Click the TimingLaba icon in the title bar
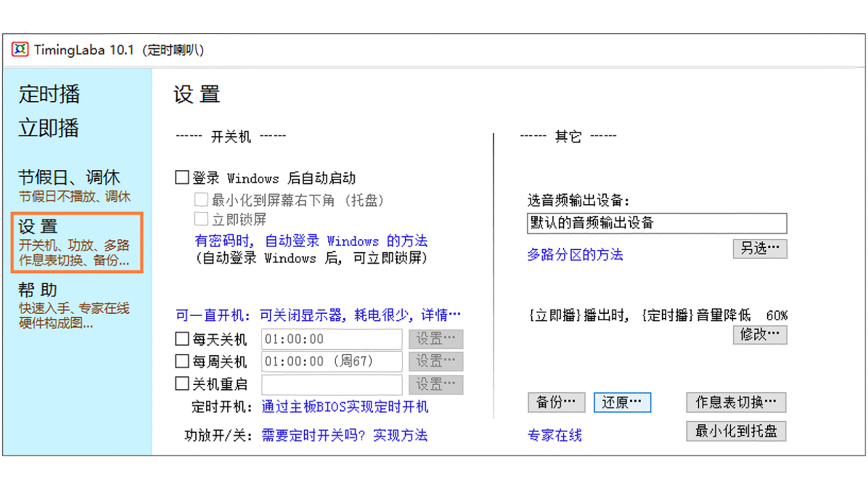Image resolution: width=868 pixels, height=488 pixels. coord(20,49)
